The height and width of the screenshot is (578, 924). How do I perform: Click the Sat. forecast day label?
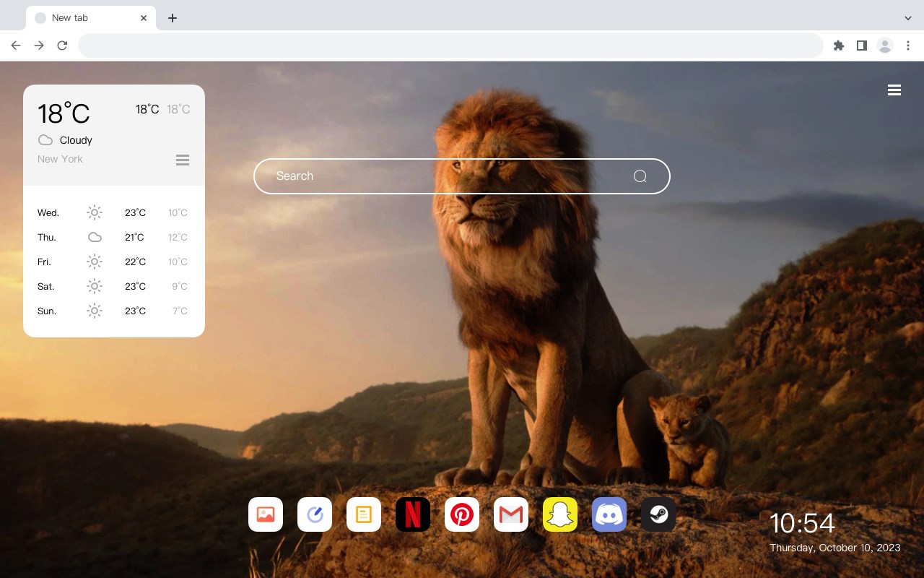[46, 286]
